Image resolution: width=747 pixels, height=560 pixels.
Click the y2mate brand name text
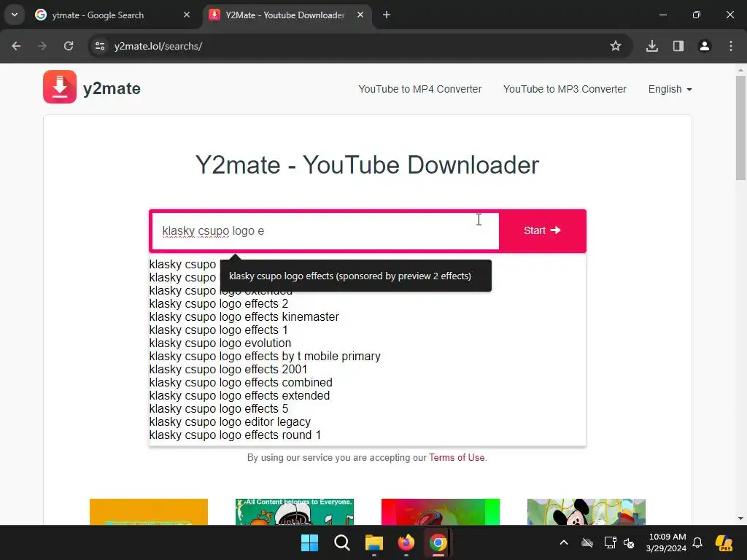112,88
